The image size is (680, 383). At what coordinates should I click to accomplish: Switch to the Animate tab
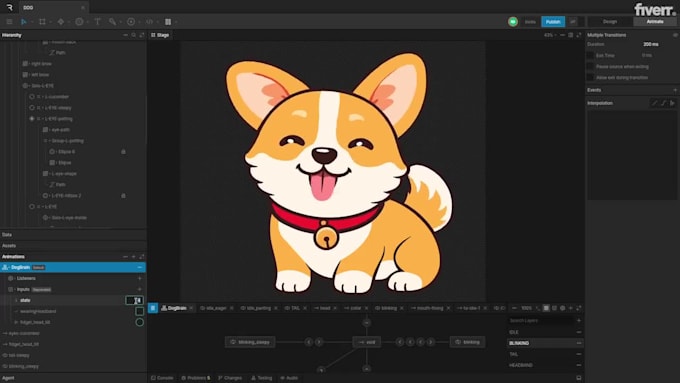coord(655,21)
